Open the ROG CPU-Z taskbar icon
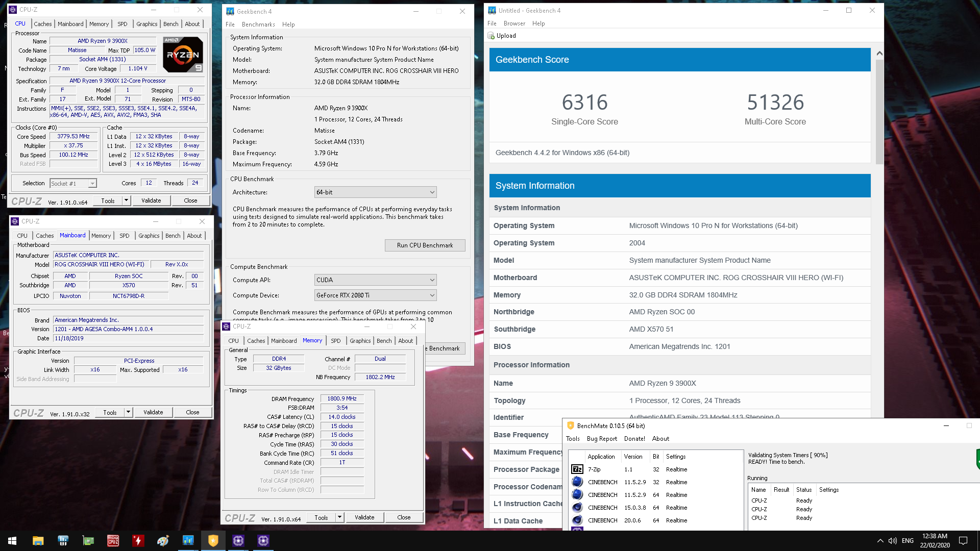 pyautogui.click(x=113, y=541)
